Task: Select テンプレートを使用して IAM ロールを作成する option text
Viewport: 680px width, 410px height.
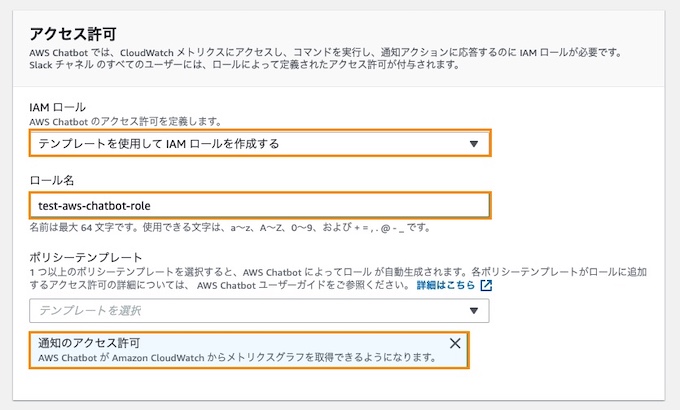Action: pos(158,144)
